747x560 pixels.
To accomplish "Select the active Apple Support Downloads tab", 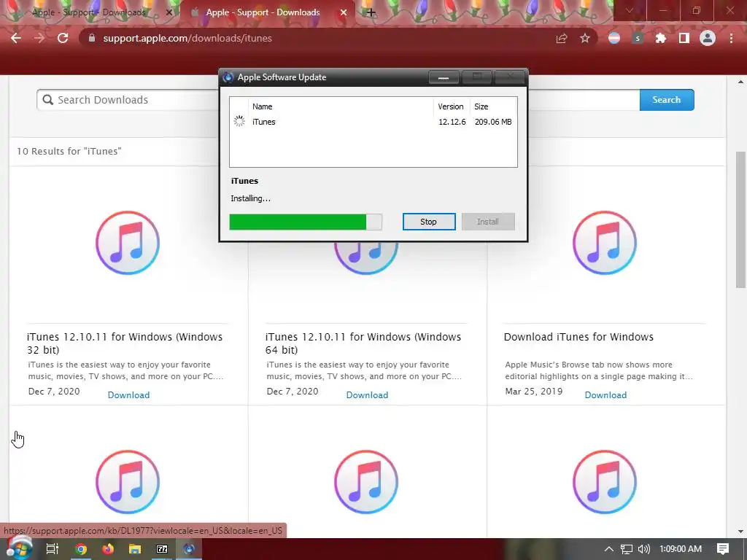I will click(263, 13).
